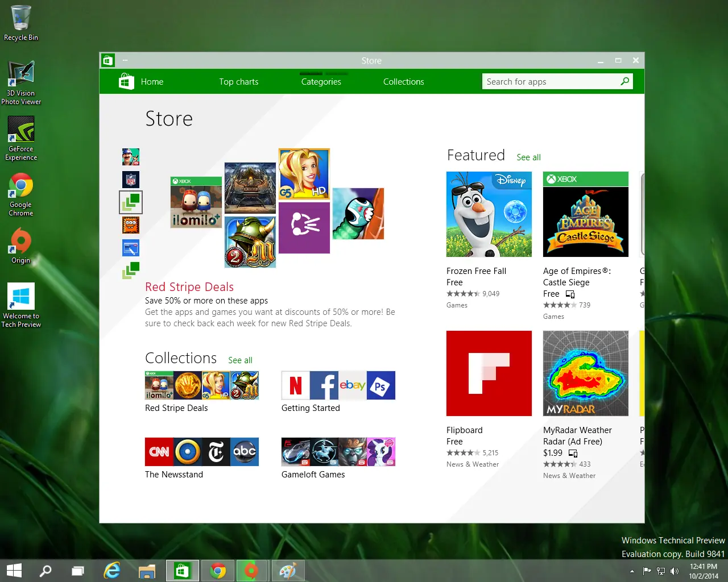Open GeForce Experience desktop shortcut
This screenshot has width=728, height=582.
pyautogui.click(x=21, y=139)
